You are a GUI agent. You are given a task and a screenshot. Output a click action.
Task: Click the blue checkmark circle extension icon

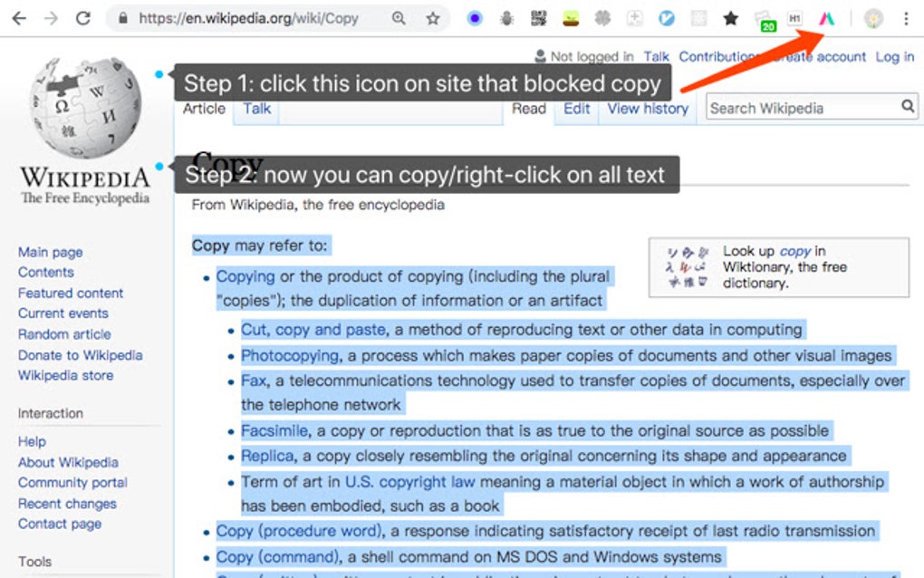click(x=667, y=18)
